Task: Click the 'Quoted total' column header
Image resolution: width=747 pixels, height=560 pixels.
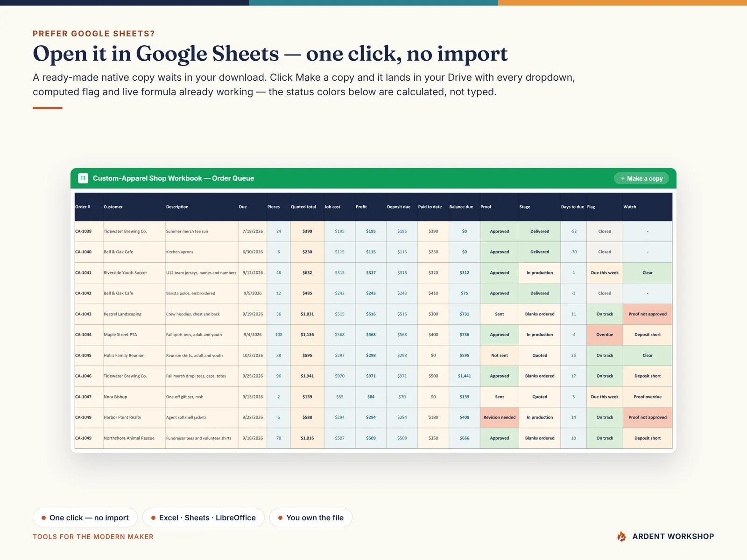Action: (307, 207)
